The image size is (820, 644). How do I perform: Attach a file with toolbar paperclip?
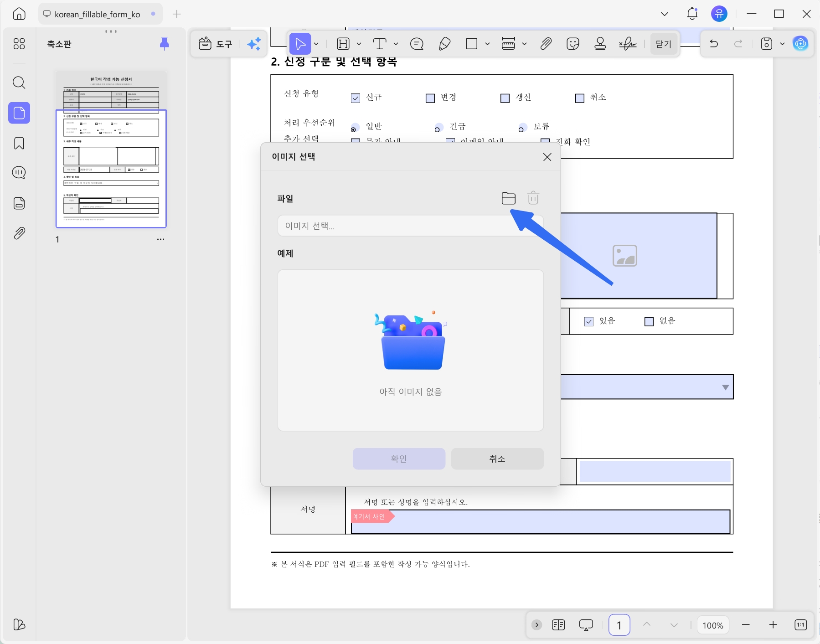(546, 44)
